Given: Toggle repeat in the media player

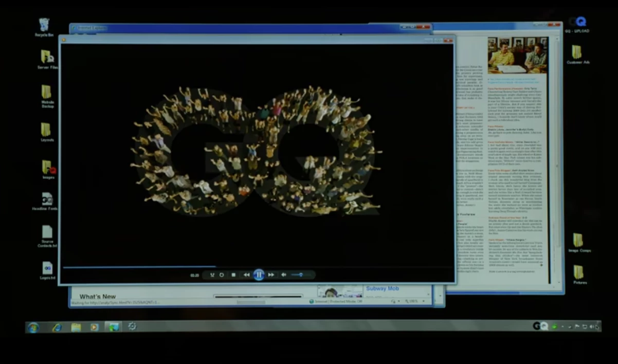Looking at the screenshot, I should (x=222, y=275).
